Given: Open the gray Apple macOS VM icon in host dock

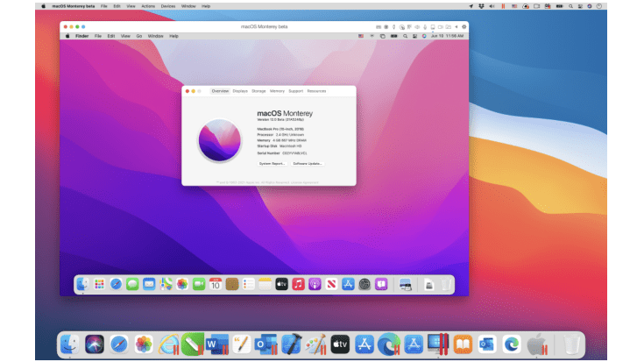Looking at the screenshot, I should [x=536, y=344].
